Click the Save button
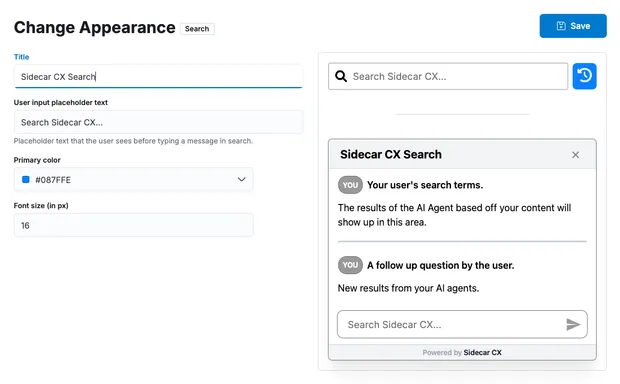Image resolution: width=620 pixels, height=384 pixels. (573, 26)
